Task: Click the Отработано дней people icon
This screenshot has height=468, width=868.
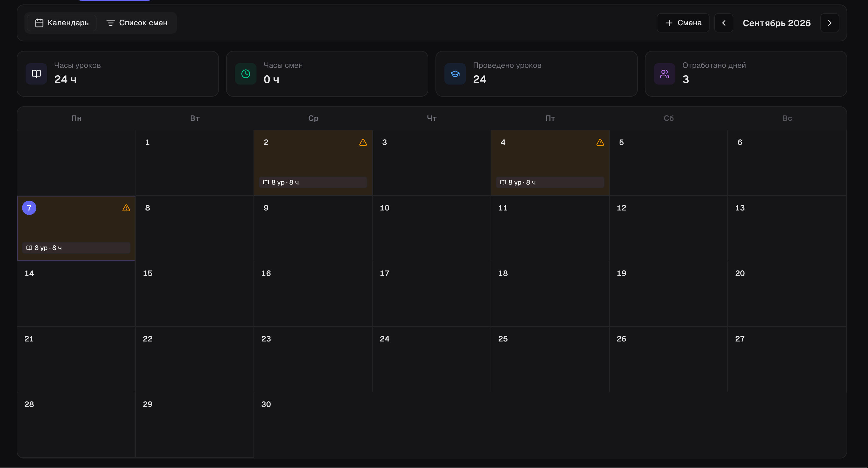Action: click(x=665, y=74)
